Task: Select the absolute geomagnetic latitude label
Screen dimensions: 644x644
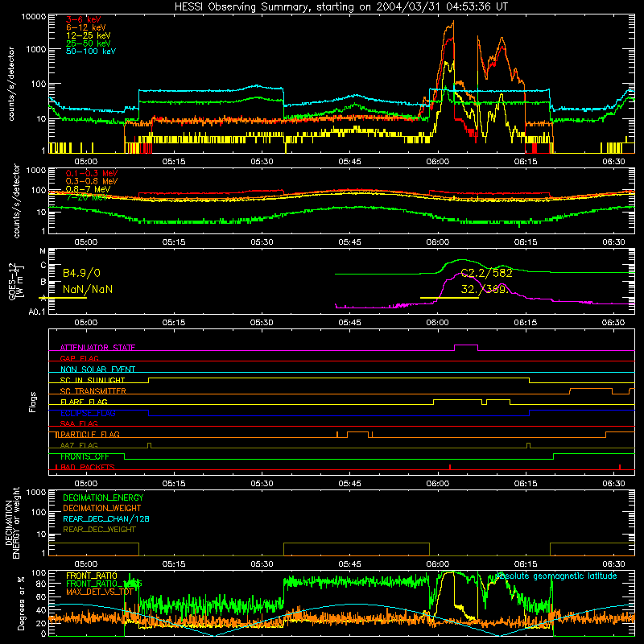Action: (556, 576)
